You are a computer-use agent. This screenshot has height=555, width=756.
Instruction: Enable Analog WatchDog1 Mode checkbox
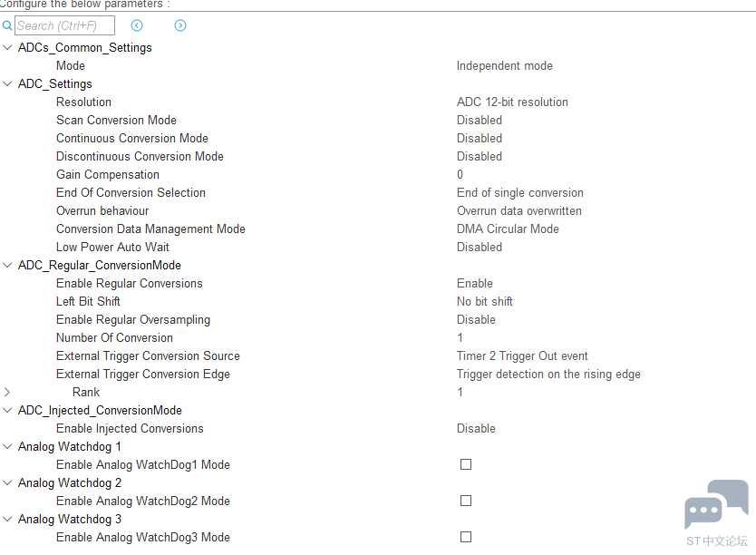[x=466, y=464]
